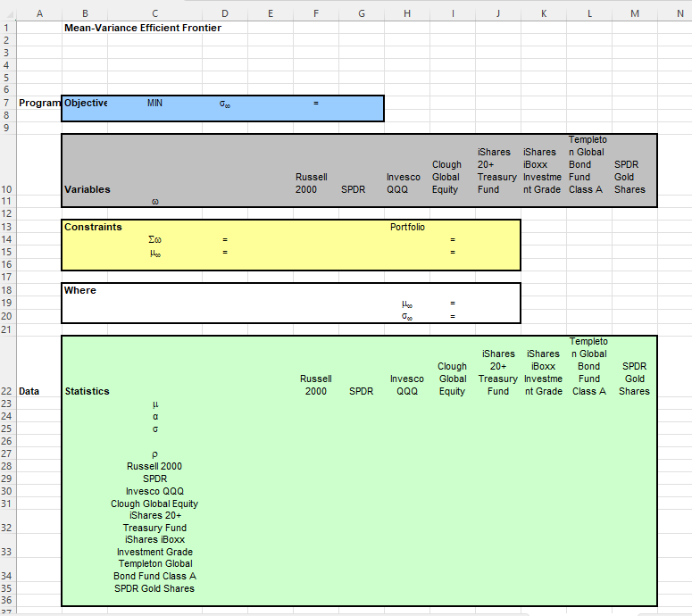Select "Clough Global Equity" row label in row 31

(x=154, y=504)
